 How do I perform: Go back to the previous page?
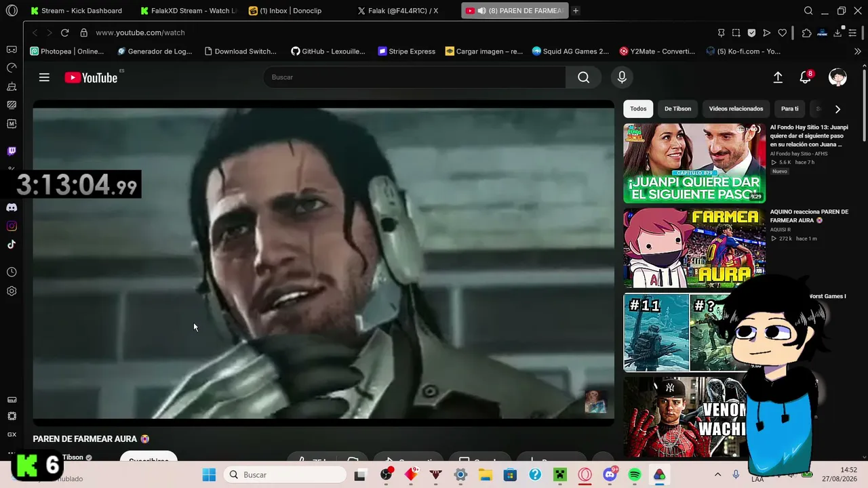click(x=35, y=33)
